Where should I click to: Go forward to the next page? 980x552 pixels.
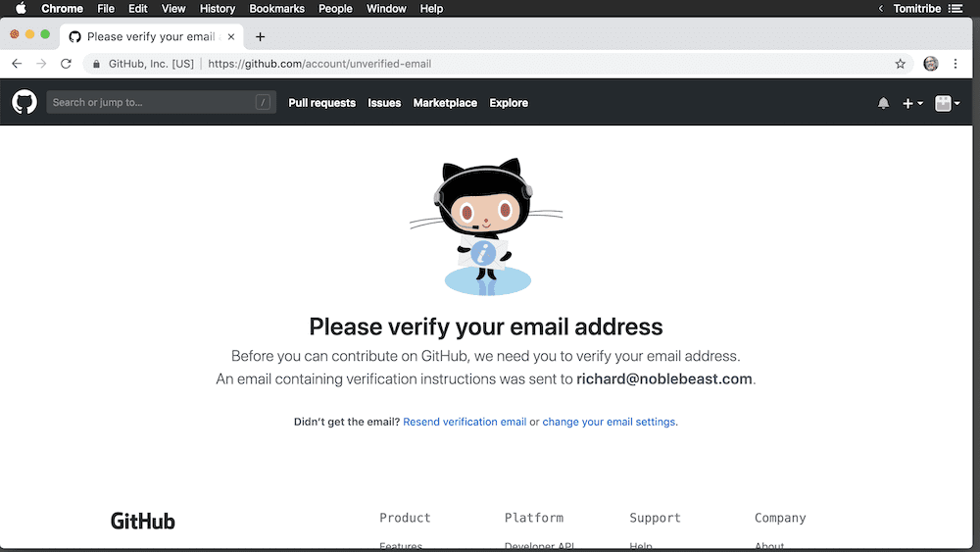(x=41, y=64)
